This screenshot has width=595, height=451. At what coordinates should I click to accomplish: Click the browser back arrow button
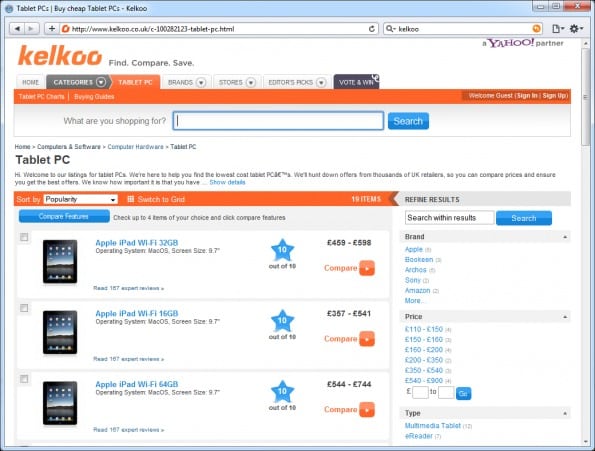coord(17,29)
